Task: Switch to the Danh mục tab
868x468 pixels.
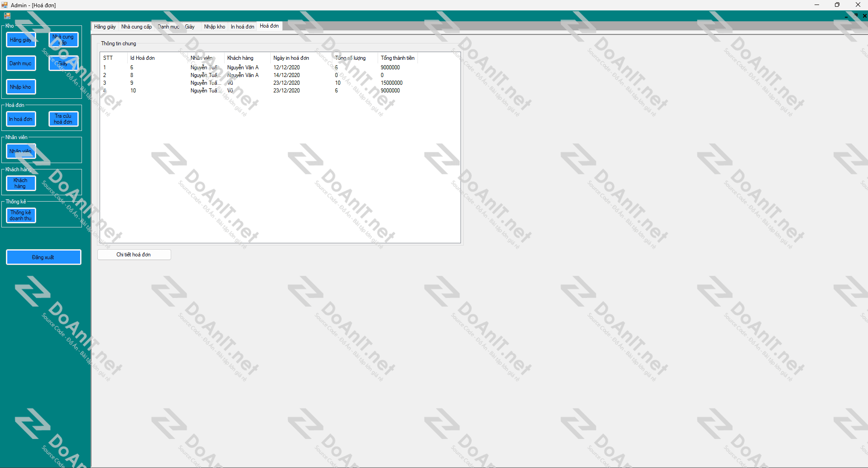Action: click(x=168, y=27)
